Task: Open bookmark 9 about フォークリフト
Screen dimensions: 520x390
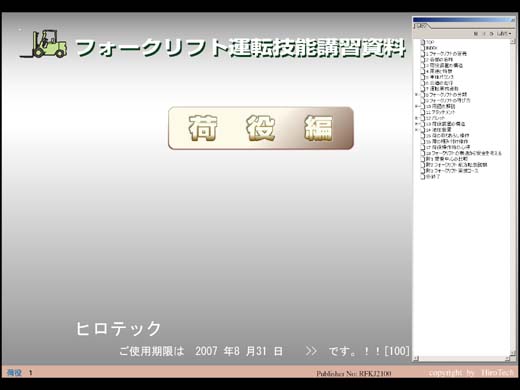Action: click(448, 100)
